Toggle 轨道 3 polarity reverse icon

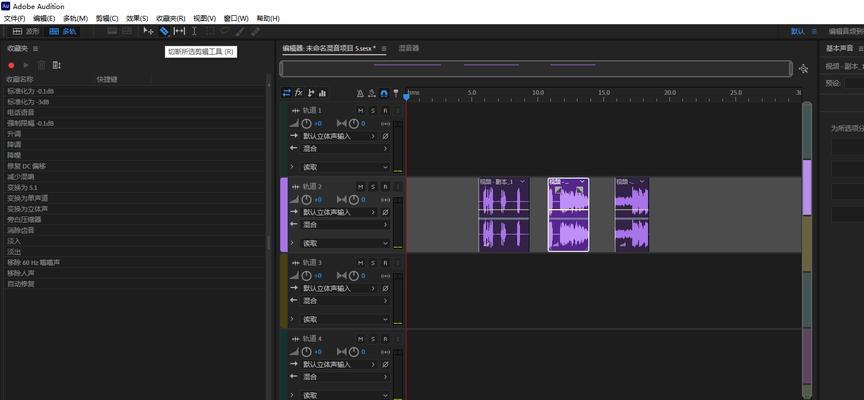pos(385,288)
